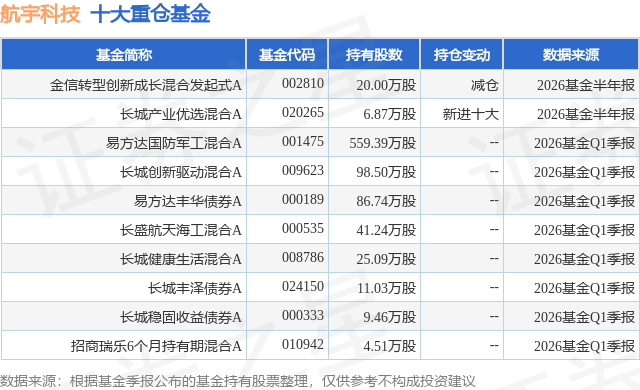640x390 pixels.
Task: Click 招商瑞乐6个月持有期混合A fund name
Action: point(156,346)
